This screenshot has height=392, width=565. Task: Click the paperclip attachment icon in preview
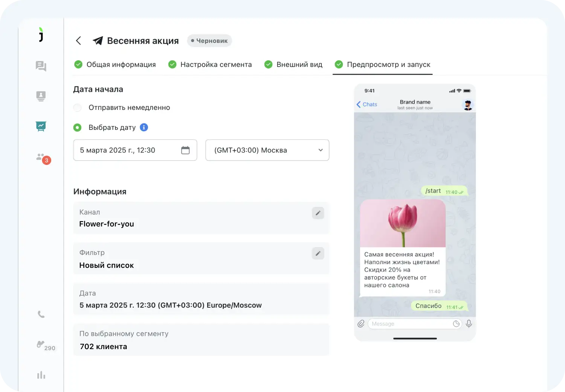tap(362, 324)
